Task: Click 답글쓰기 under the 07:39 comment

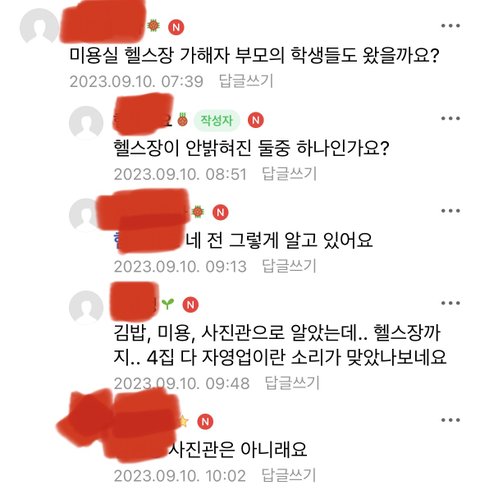Action: click(246, 81)
